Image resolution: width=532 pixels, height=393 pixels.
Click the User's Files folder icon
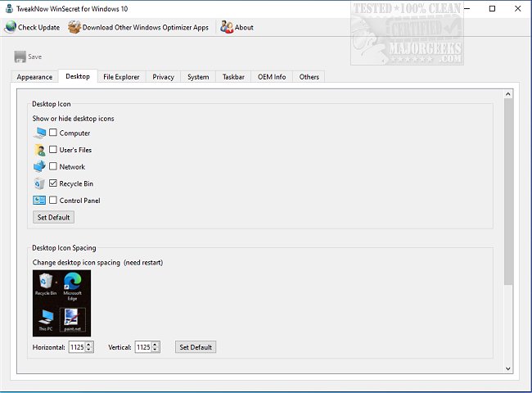(39, 150)
